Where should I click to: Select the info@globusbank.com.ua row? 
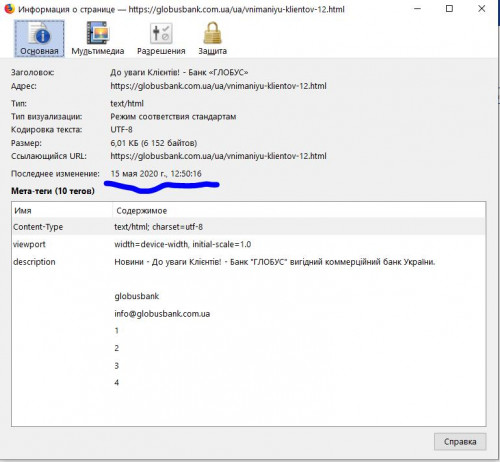(x=248, y=314)
